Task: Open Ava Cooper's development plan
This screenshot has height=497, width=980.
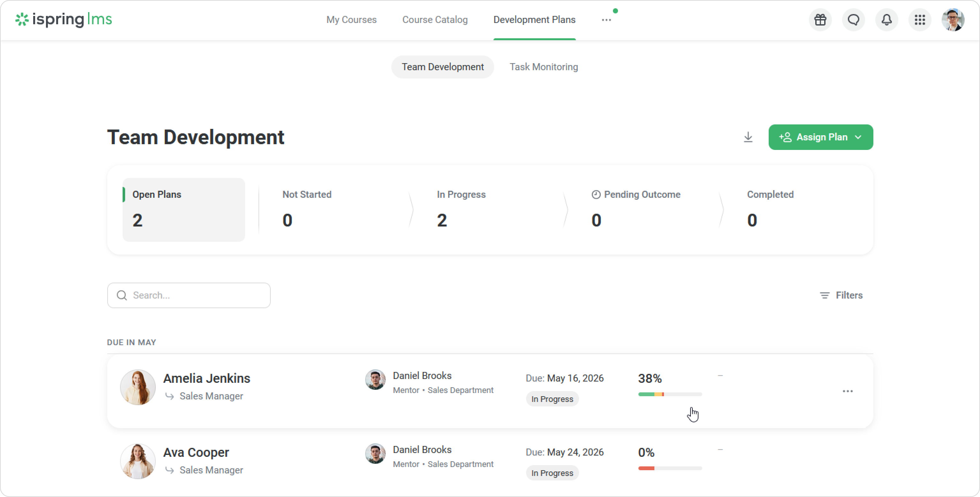Action: pyautogui.click(x=196, y=453)
